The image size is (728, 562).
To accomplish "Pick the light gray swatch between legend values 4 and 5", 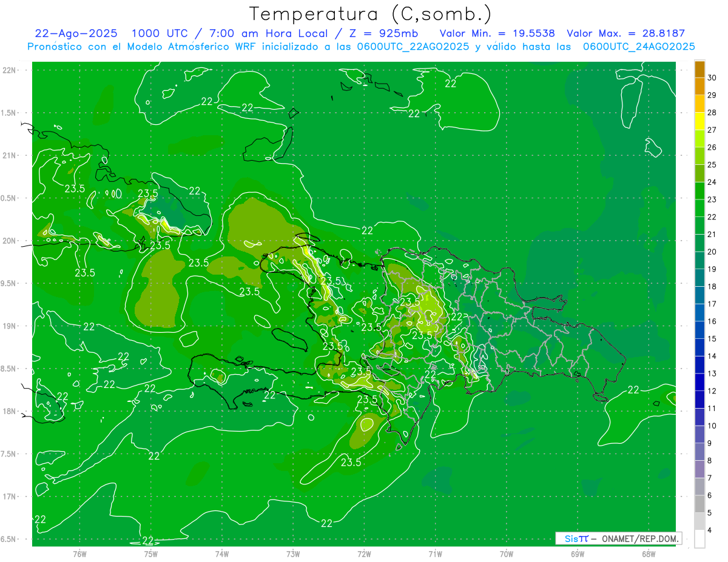I will tap(699, 521).
